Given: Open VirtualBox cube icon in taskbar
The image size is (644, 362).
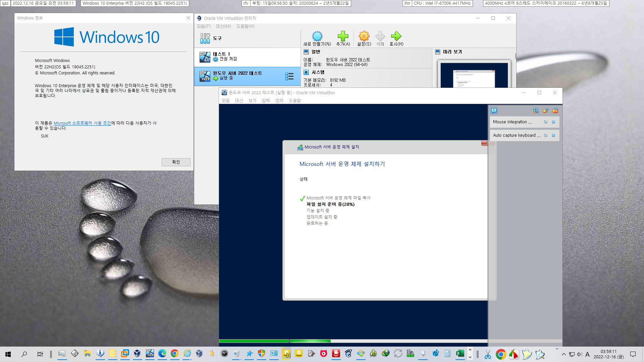Looking at the screenshot, I should click(x=137, y=353).
